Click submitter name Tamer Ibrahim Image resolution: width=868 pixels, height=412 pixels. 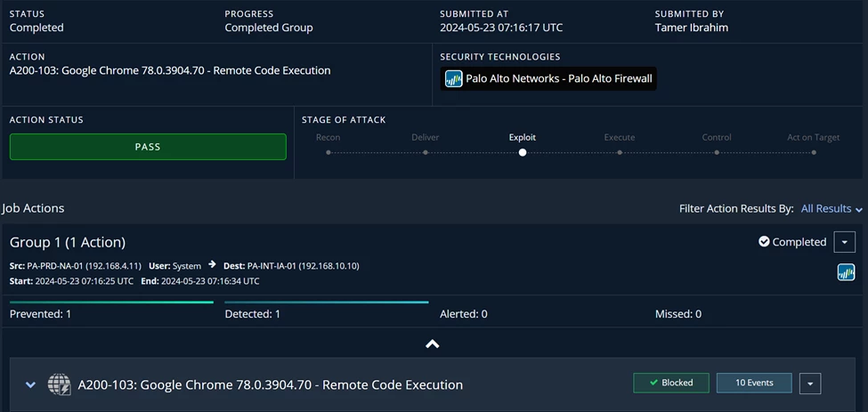[692, 27]
